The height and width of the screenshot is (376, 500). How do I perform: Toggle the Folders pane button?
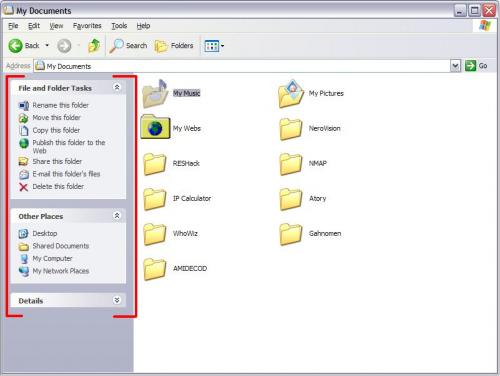pyautogui.click(x=174, y=46)
